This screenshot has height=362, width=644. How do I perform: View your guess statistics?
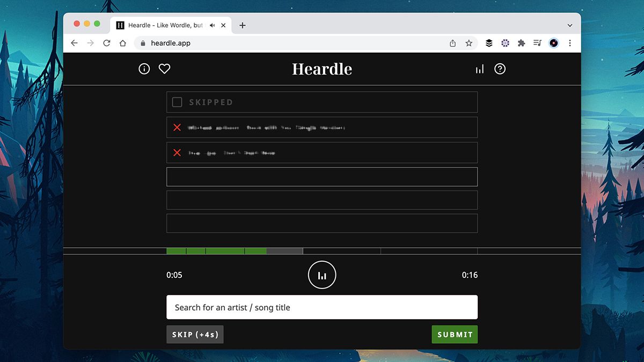click(x=479, y=69)
